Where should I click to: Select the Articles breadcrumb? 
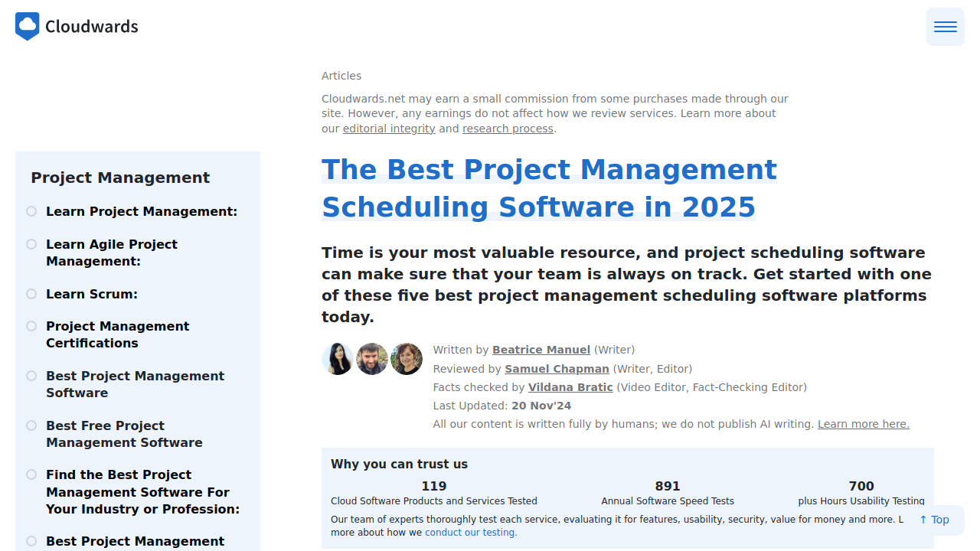pos(341,76)
